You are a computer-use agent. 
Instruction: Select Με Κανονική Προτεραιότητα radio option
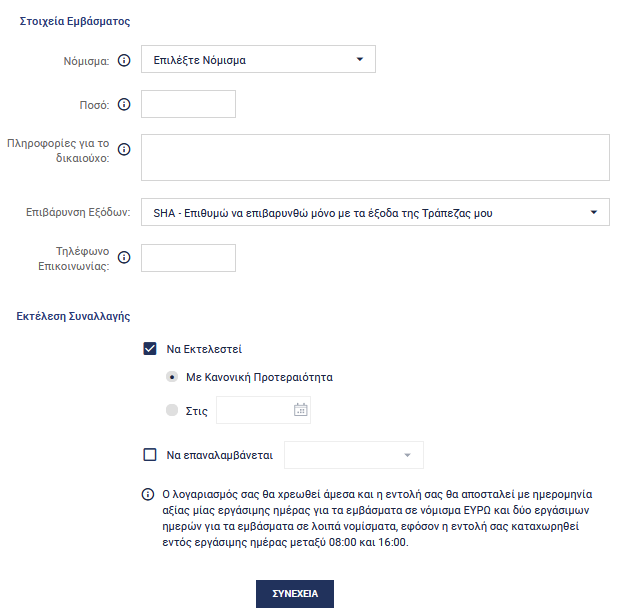pos(172,377)
